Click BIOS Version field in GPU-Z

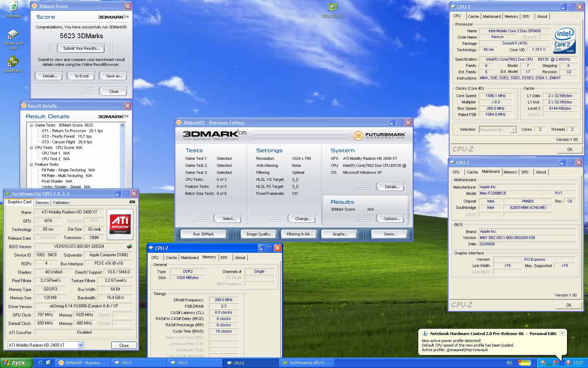pyautogui.click(x=79, y=246)
